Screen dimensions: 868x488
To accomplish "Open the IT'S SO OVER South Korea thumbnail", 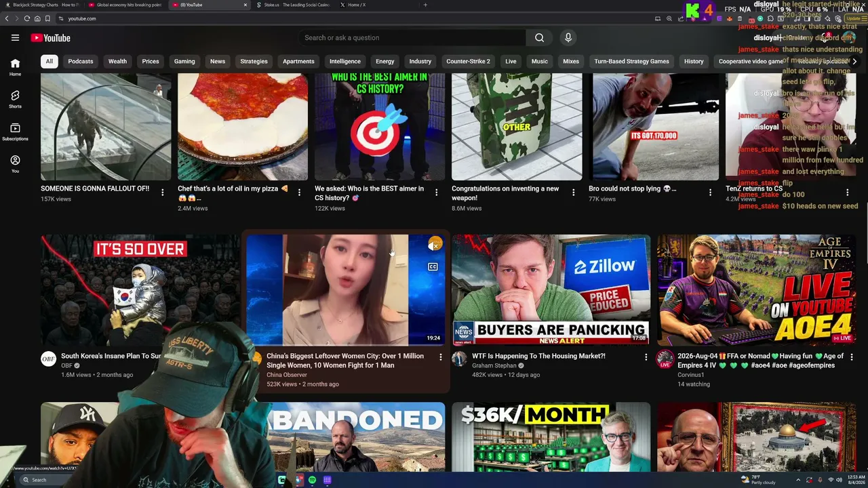I will pyautogui.click(x=140, y=290).
